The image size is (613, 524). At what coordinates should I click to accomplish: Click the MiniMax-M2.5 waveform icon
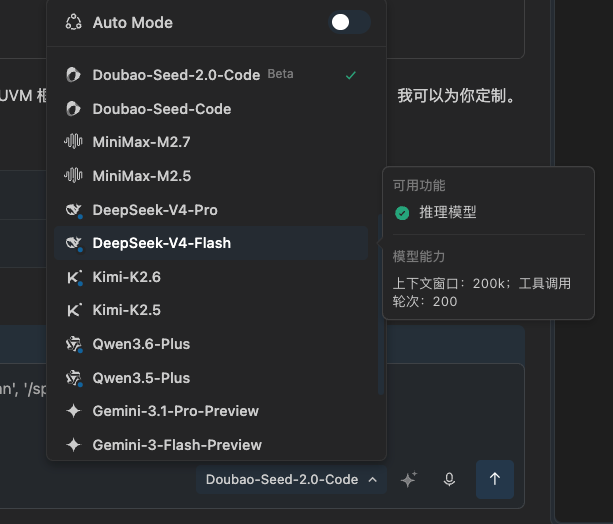click(73, 176)
